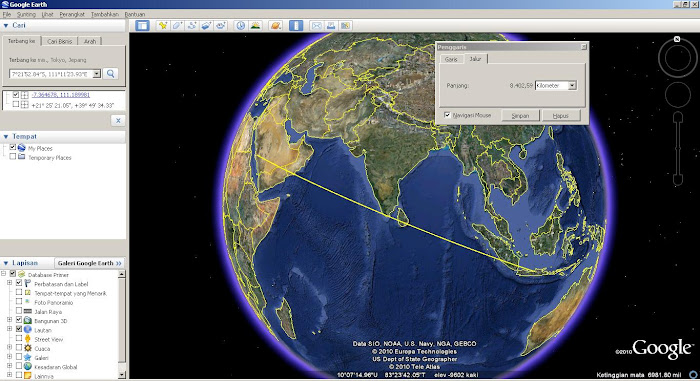Open the historical imagery clock icon
Viewport: 700px width, 381px height.
point(241,25)
